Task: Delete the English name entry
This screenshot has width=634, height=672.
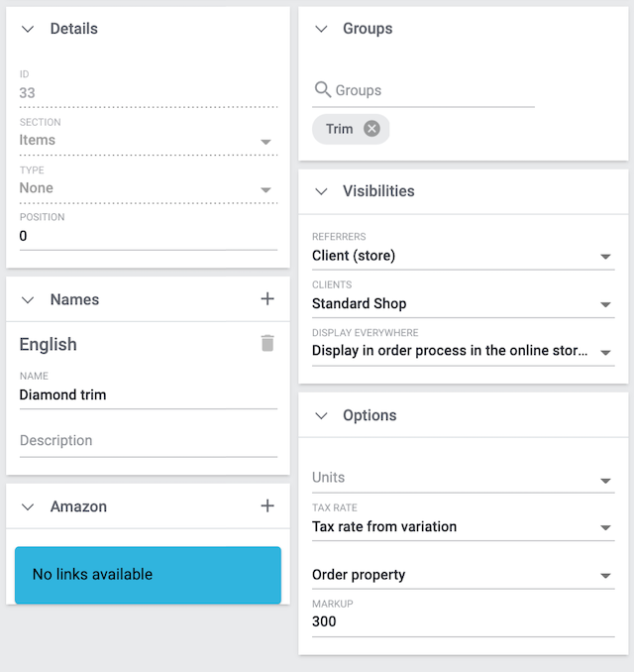Action: click(266, 344)
